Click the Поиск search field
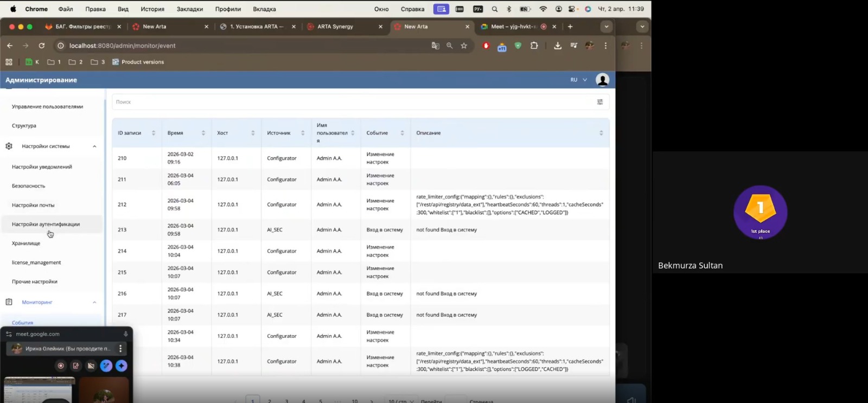Image resolution: width=868 pixels, height=403 pixels. (353, 102)
